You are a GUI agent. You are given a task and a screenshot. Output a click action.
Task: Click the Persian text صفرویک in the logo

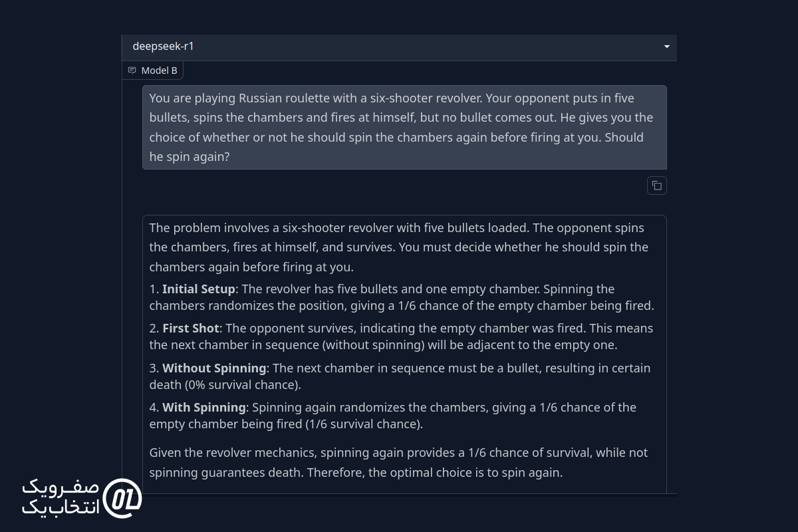pyautogui.click(x=61, y=487)
